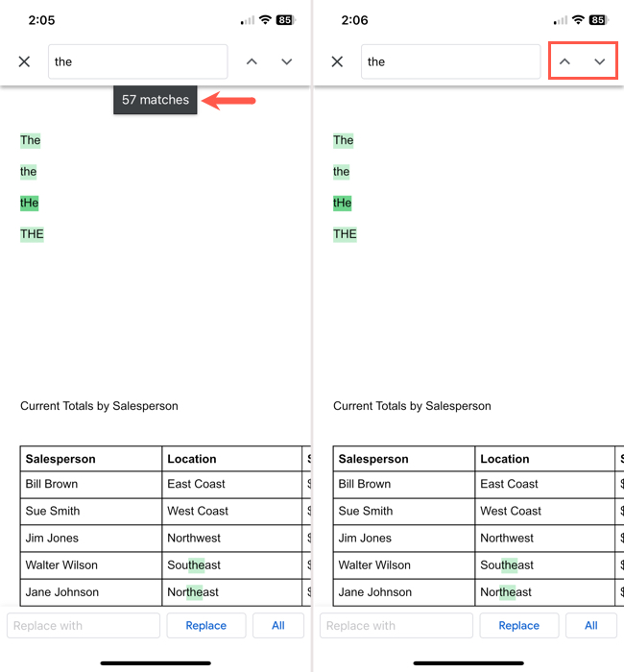Tap battery 85 indicator in left screen
Viewport: 624px width, 672px height.
[x=286, y=20]
